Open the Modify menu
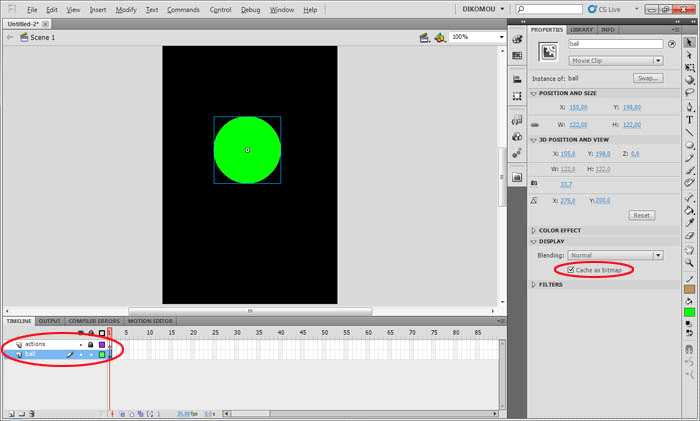This screenshot has width=700, height=421. pos(126,10)
